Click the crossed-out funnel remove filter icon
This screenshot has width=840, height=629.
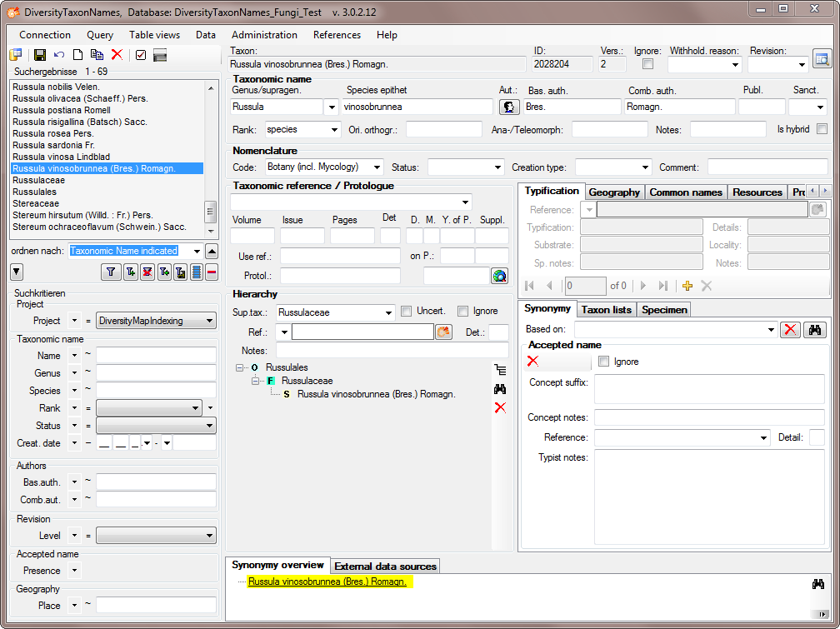pyautogui.click(x=147, y=272)
